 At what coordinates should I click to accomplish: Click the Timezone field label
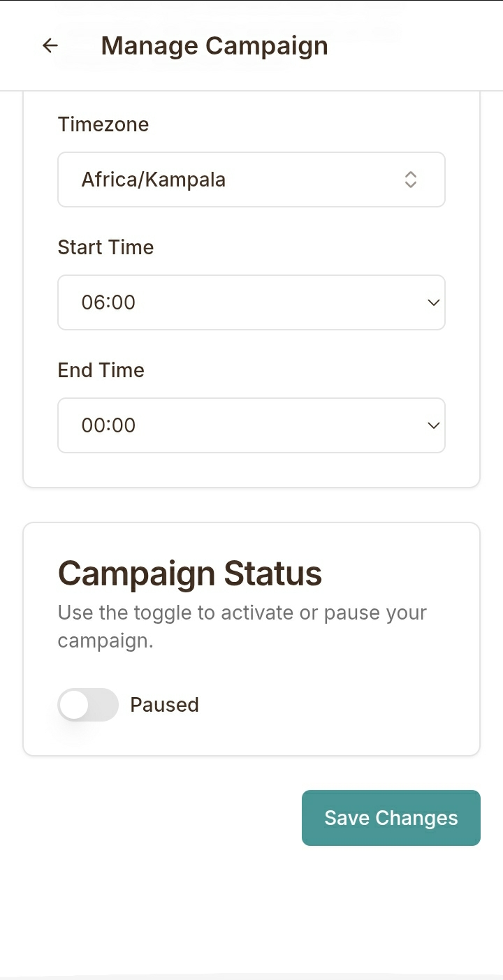pyautogui.click(x=103, y=124)
